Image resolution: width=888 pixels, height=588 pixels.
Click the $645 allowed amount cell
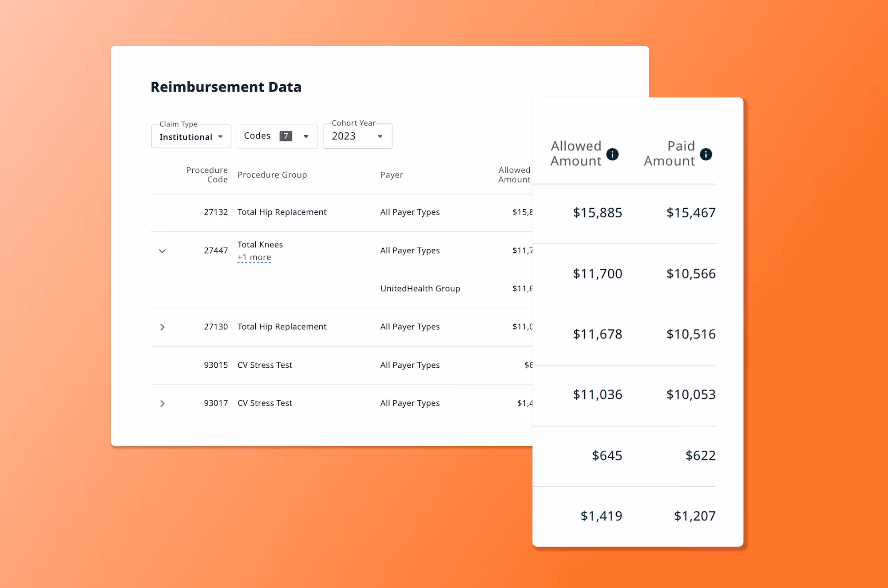pos(607,456)
